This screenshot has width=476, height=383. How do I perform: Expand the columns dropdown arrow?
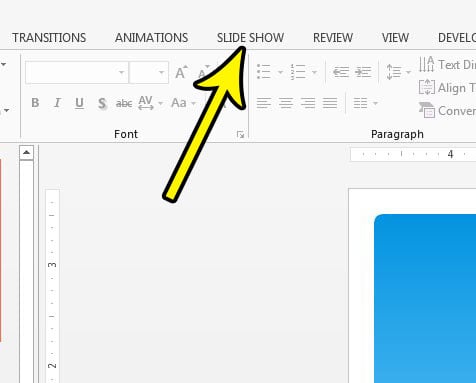375,103
